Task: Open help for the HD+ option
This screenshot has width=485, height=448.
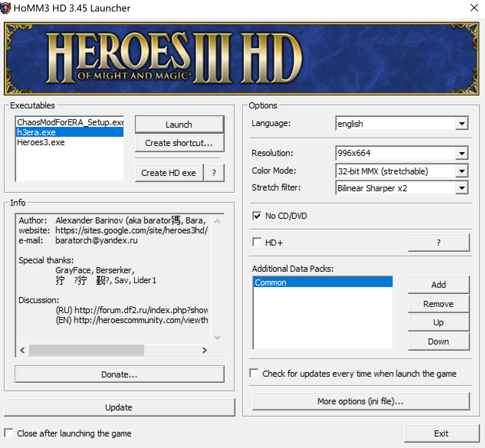Action: tap(439, 243)
